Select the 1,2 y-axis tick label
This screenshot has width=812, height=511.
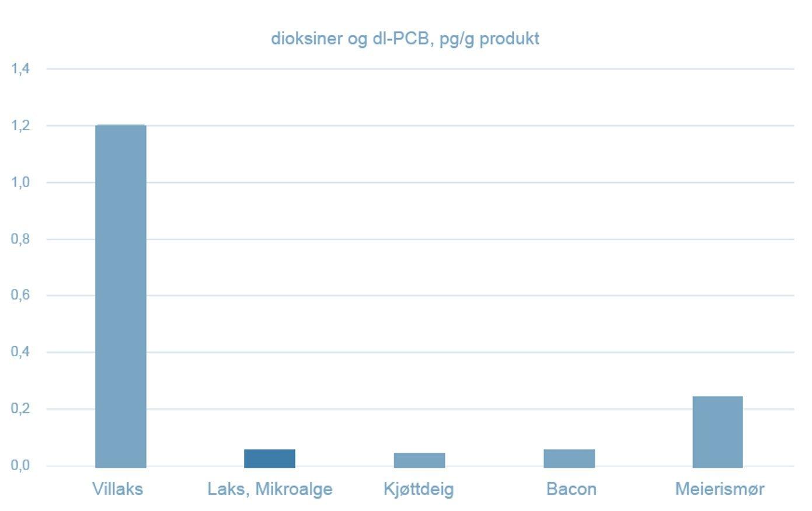tap(20, 126)
